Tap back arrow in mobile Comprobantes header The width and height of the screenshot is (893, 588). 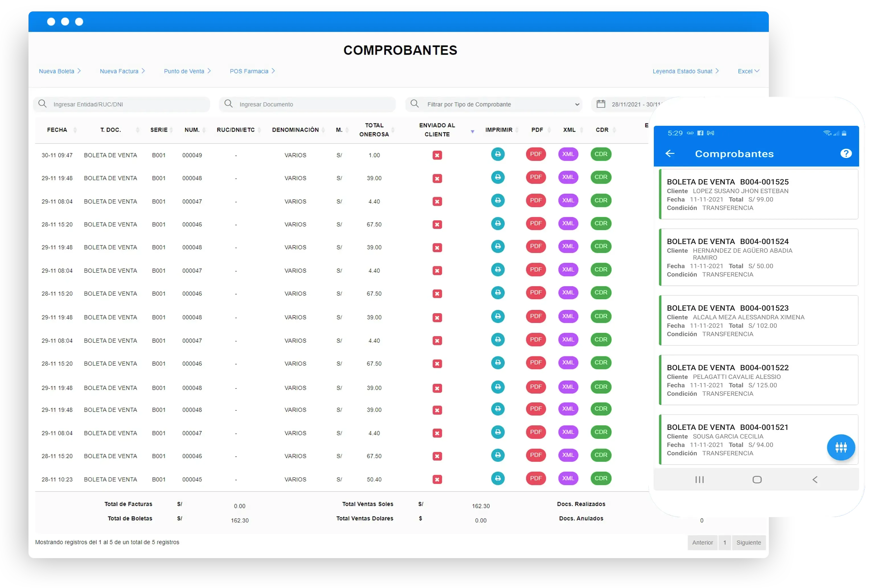pos(670,153)
